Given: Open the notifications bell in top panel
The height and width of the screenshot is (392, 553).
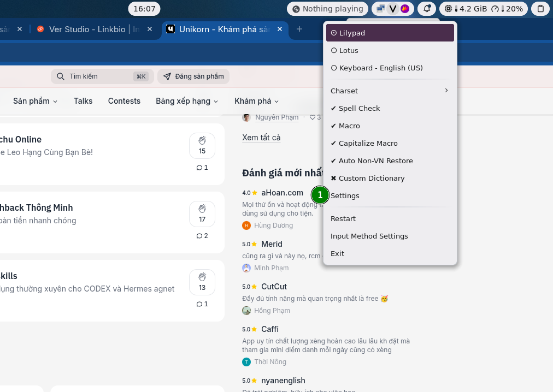Looking at the screenshot, I should [427, 9].
